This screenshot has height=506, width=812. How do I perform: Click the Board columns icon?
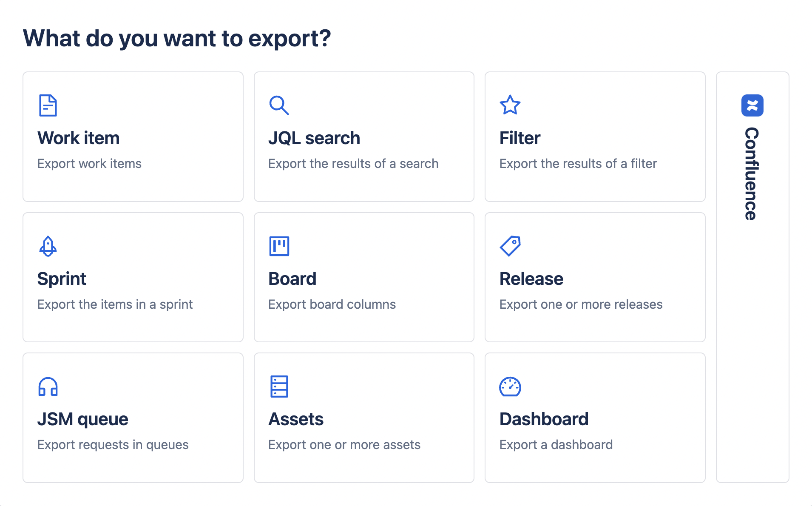[x=279, y=246]
